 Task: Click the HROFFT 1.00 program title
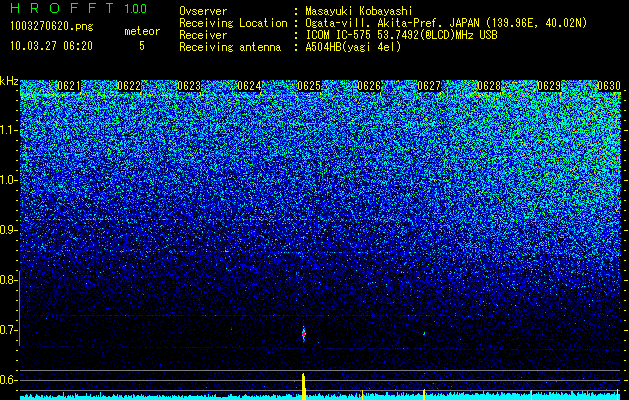(79, 8)
